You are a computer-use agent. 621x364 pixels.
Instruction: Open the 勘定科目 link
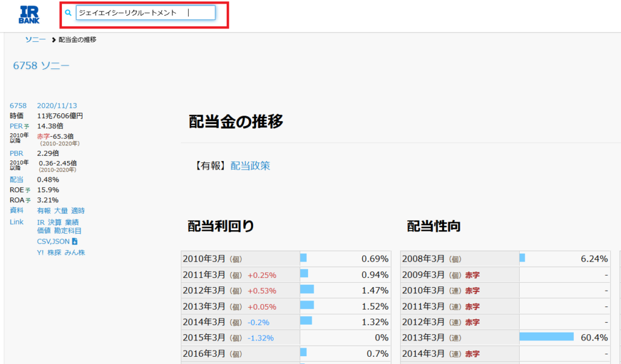point(68,231)
